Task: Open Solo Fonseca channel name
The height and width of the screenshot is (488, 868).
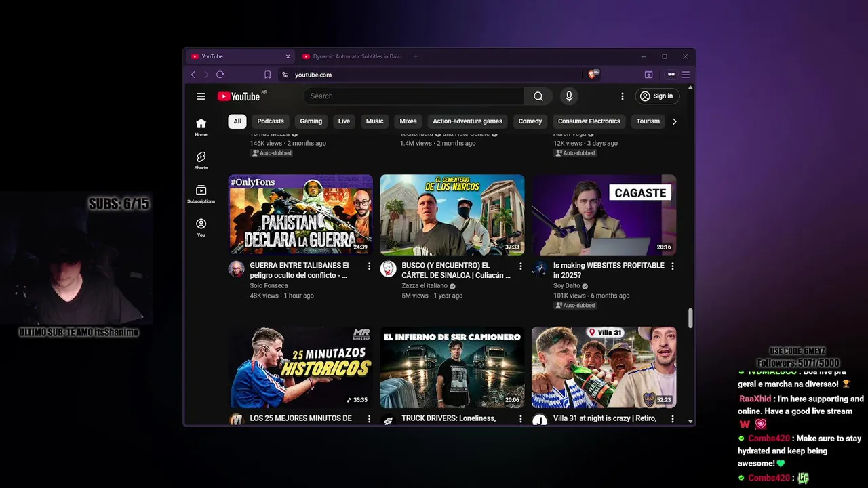Action: point(269,286)
